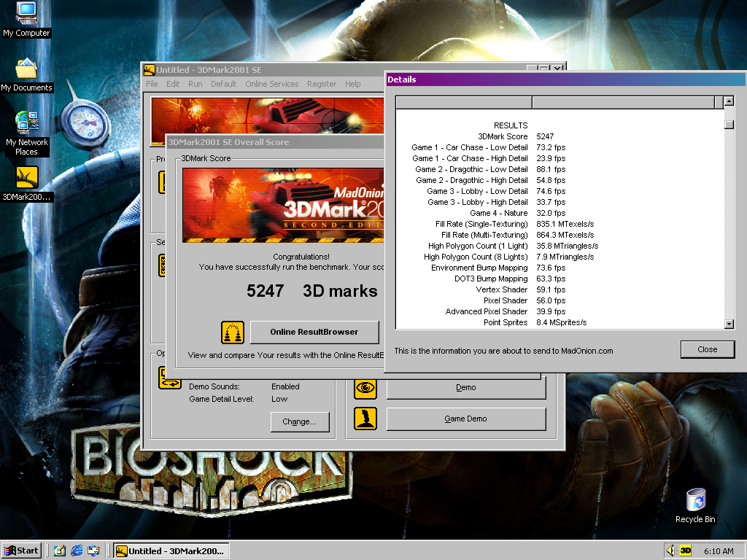Viewport: 747px width, 560px height.
Task: Click the yellow Online ResultBrowser icon
Action: tap(233, 332)
